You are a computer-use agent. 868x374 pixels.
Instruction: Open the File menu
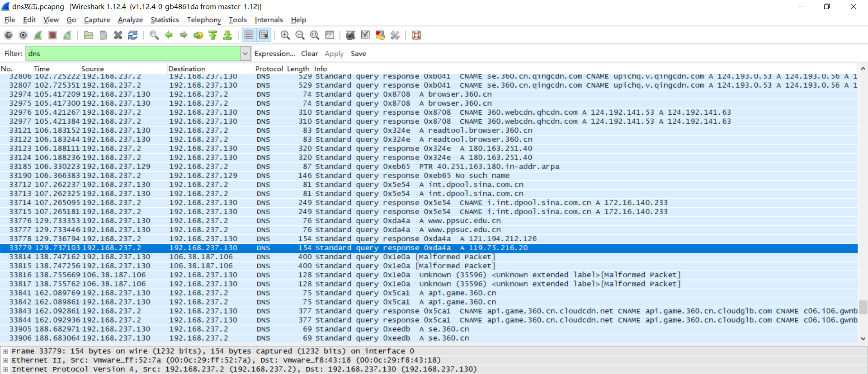pyautogui.click(x=9, y=20)
